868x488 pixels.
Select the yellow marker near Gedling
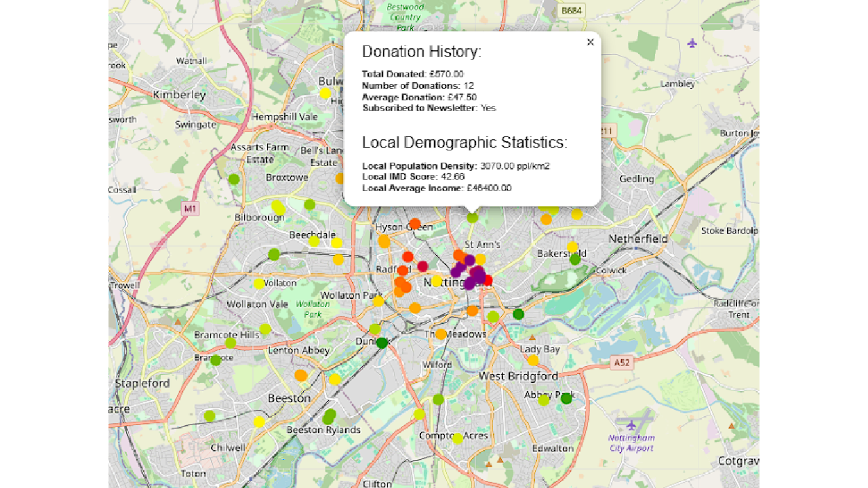pyautogui.click(x=576, y=214)
